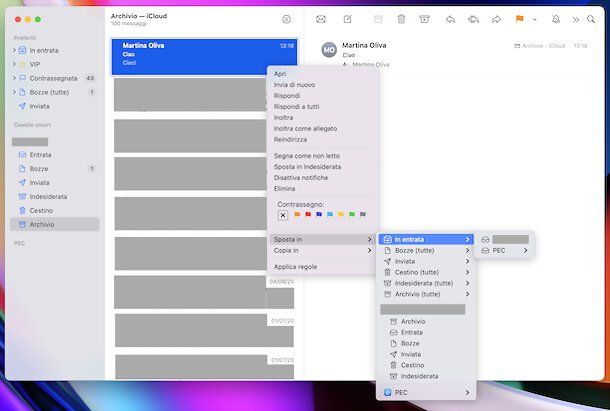This screenshot has height=411, width=610.
Task: Open Bozze (tutte) submenu entry
Action: pyautogui.click(x=426, y=250)
